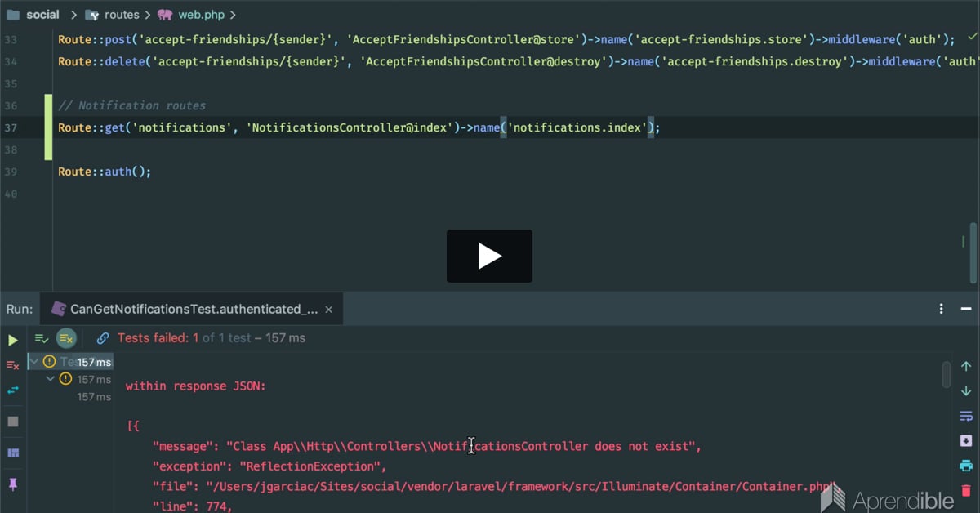Clear console output with trash icon

[x=966, y=491]
